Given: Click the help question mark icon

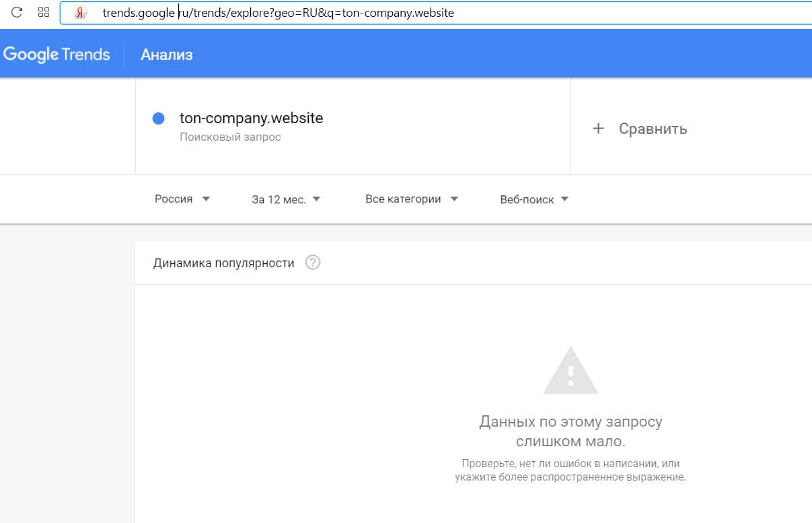Looking at the screenshot, I should (x=313, y=263).
